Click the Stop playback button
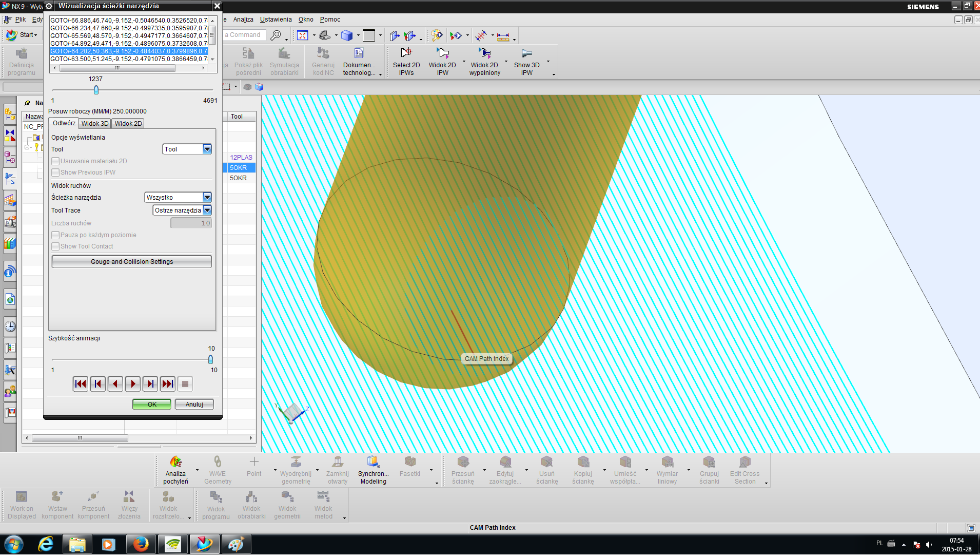 point(185,384)
